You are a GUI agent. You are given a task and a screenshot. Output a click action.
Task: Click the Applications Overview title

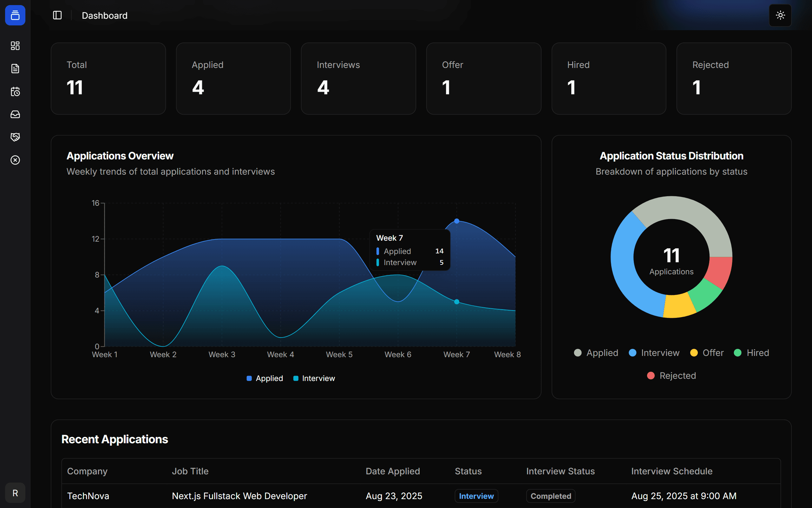pos(120,156)
